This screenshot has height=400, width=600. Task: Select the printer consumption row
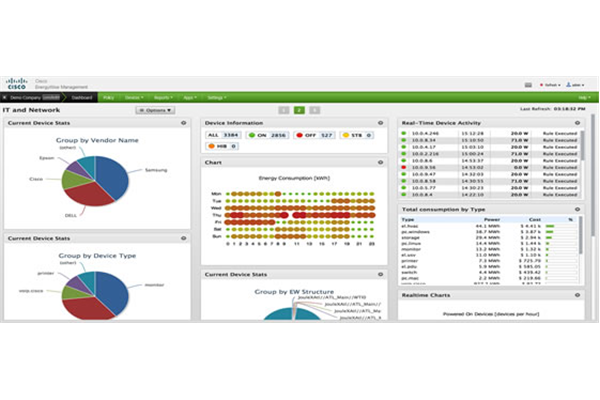click(x=489, y=261)
